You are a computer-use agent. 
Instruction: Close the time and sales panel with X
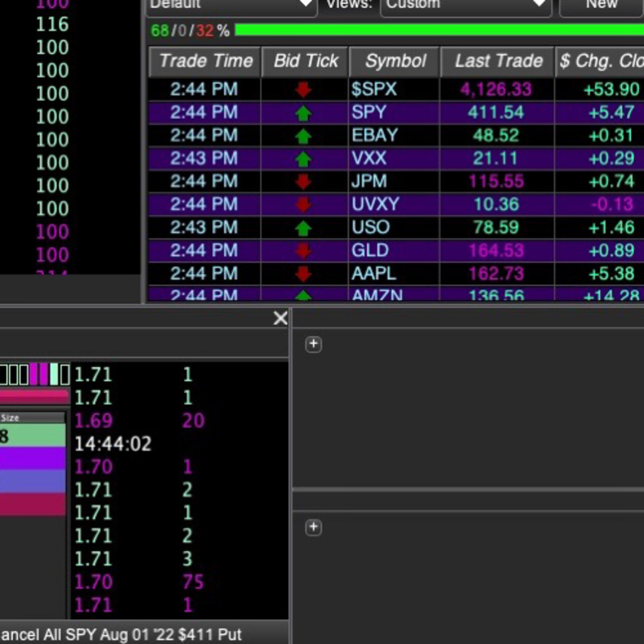[280, 318]
